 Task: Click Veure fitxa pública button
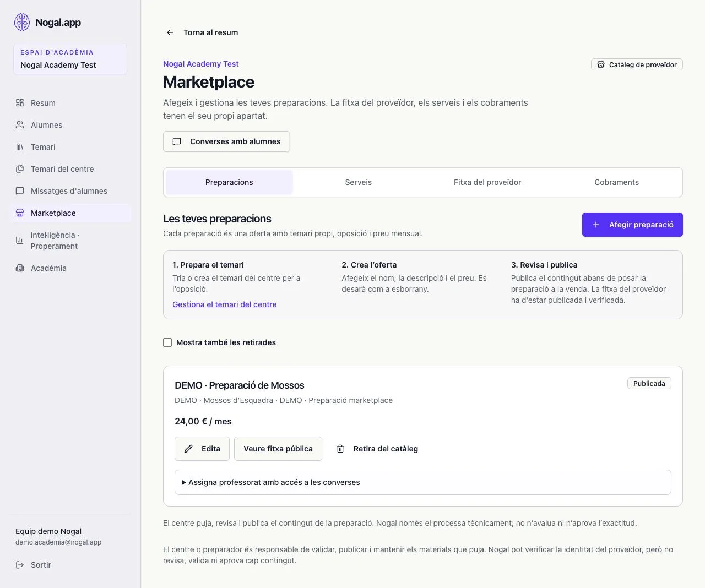tap(278, 449)
